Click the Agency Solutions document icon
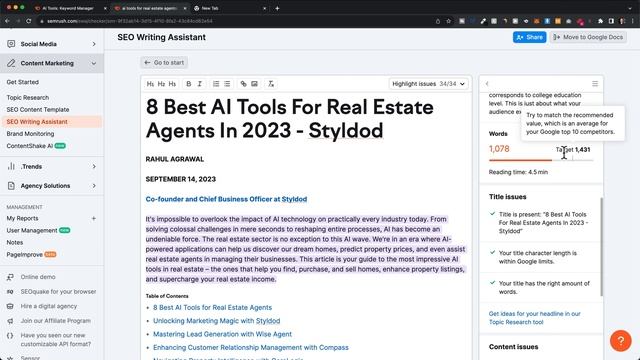The height and width of the screenshot is (360, 640). (11, 186)
